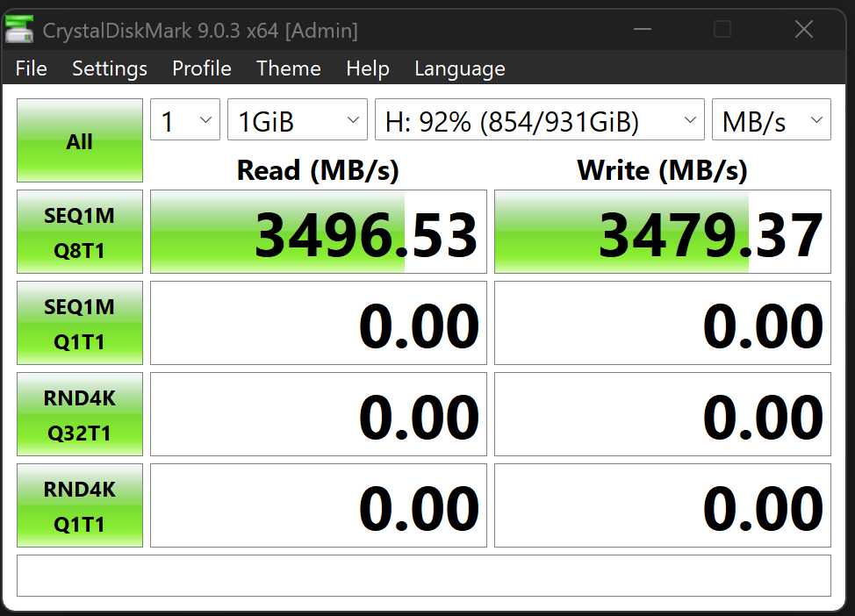Open the test count dropdown showing 1
The height and width of the screenshot is (616, 855).
tap(185, 119)
